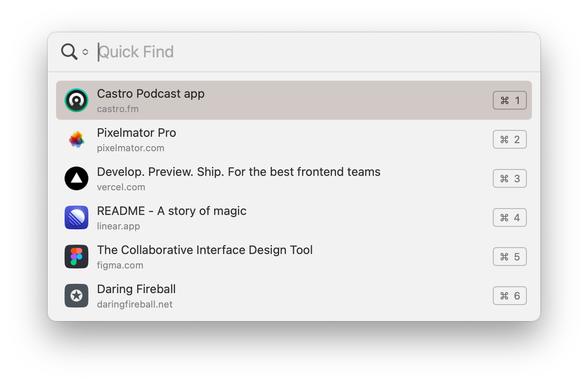Click the magnifying glass search icon

coord(69,51)
